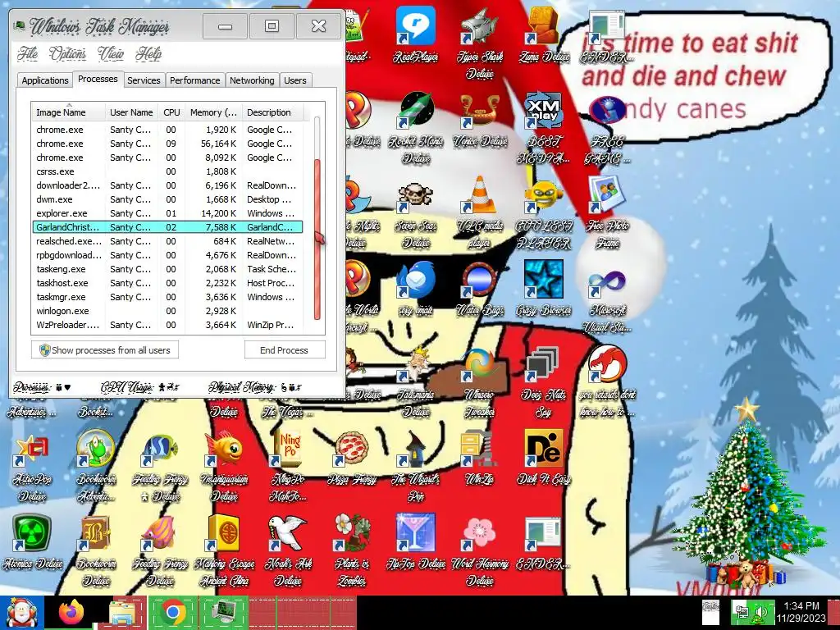This screenshot has height=630, width=840.
Task: Open the Options menu in Task Manager
Action: [67, 53]
